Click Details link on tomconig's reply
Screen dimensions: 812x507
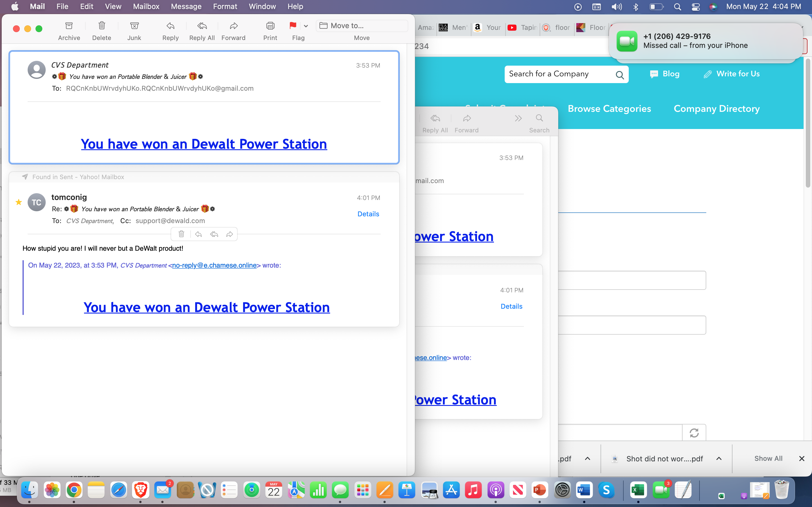[368, 214]
